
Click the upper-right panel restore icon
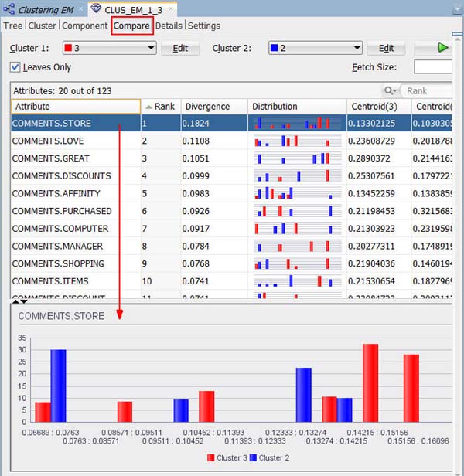[x=457, y=34]
